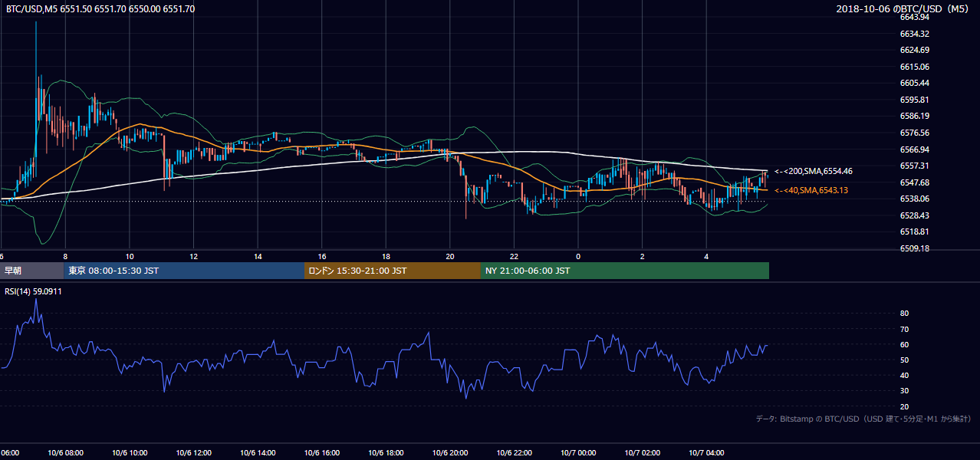Click hour tick label 10 under price chart
Screen dimensions: 980x460
[x=130, y=256]
